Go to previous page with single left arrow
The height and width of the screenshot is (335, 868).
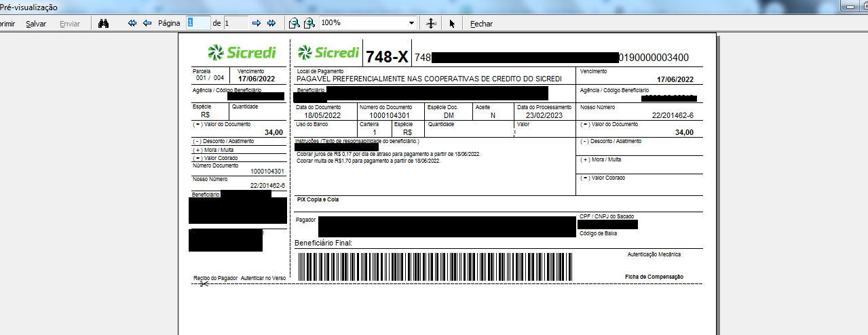tap(147, 23)
